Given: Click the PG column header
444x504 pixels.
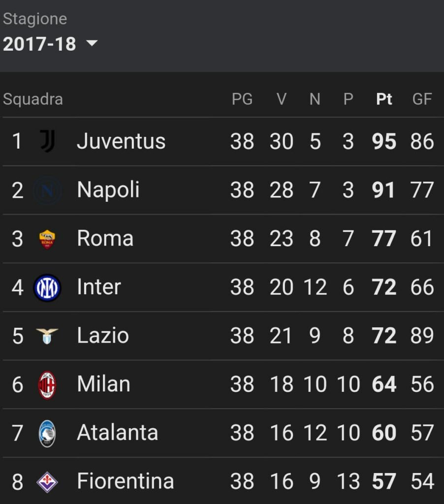Looking at the screenshot, I should coord(242,99).
